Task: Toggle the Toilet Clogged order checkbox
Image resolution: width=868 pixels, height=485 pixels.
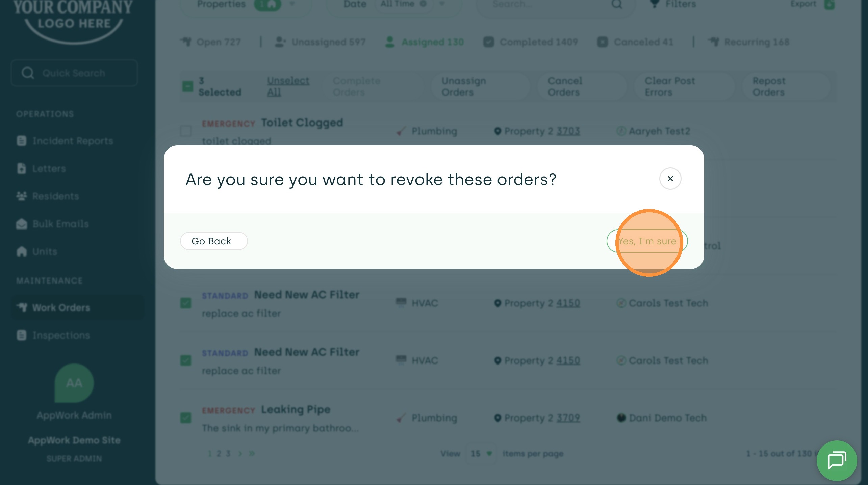Action: point(186,131)
